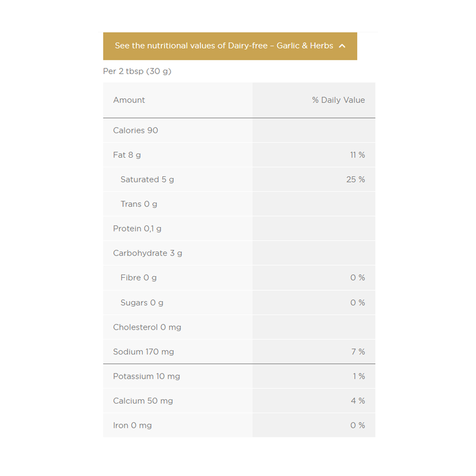Click the Fat 8 g row label
The image size is (476, 476).
(x=127, y=155)
